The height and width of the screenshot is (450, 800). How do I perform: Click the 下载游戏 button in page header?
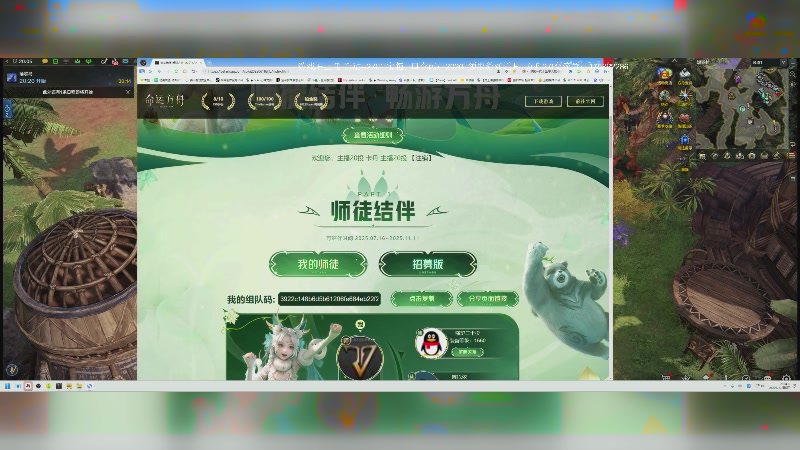543,101
